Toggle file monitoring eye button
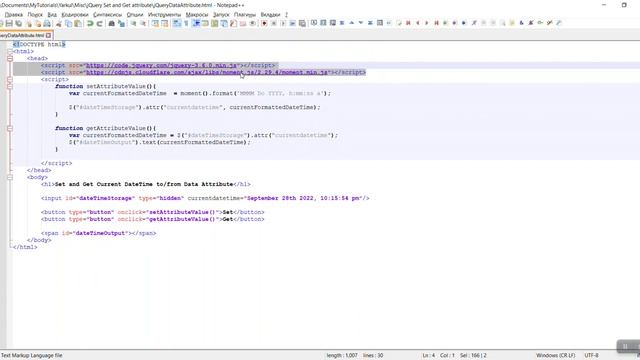Screen dimensions: 640x360 coord(253,23)
